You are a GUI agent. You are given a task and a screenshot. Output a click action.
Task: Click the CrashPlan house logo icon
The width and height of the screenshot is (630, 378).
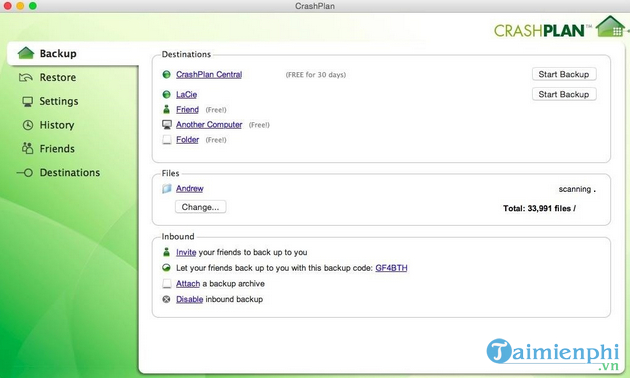click(611, 27)
